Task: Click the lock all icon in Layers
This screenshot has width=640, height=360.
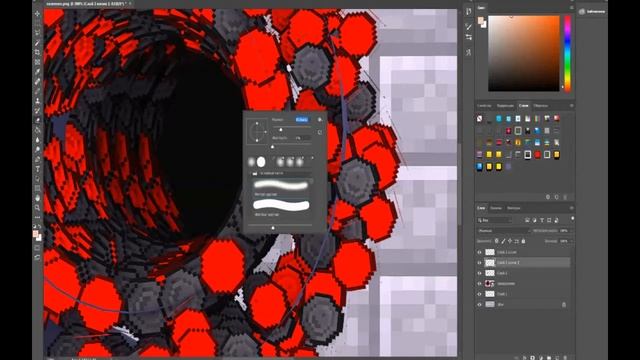Action: click(523, 241)
